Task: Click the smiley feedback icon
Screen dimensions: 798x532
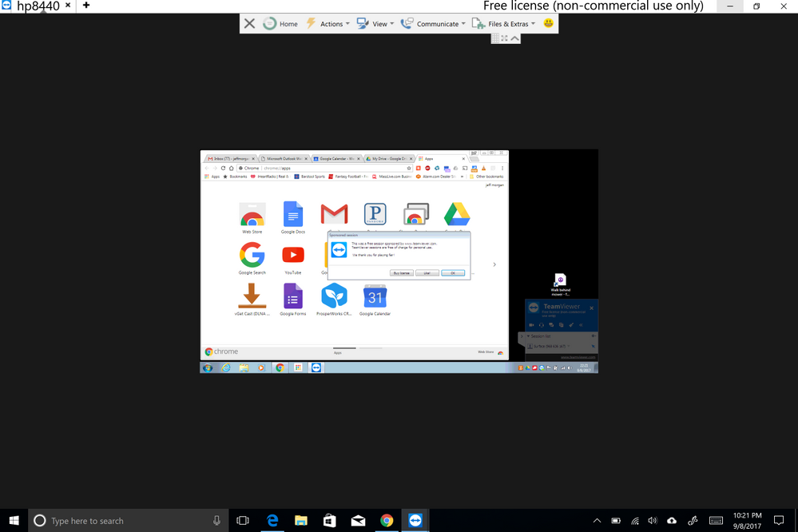Action: click(x=548, y=23)
